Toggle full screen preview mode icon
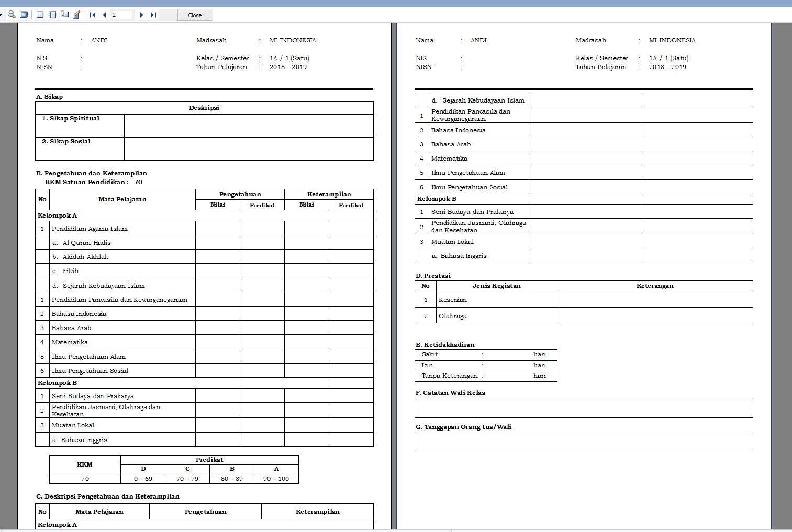This screenshot has height=532, width=792. click(x=24, y=15)
